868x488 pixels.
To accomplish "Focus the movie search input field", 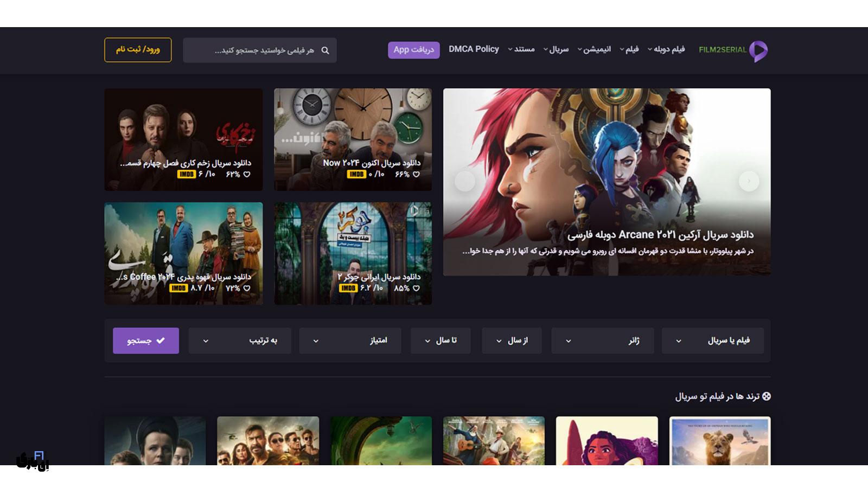I will tap(260, 50).
